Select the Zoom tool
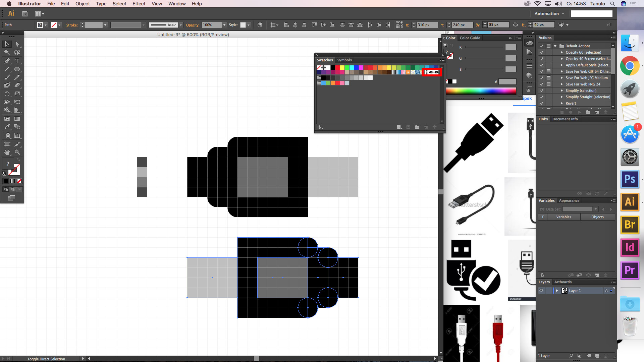 [17, 152]
